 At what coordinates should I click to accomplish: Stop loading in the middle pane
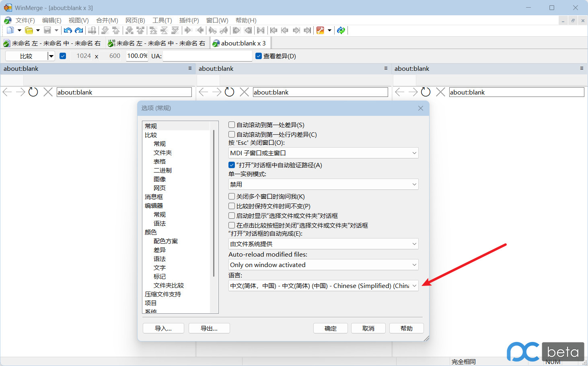click(x=244, y=92)
